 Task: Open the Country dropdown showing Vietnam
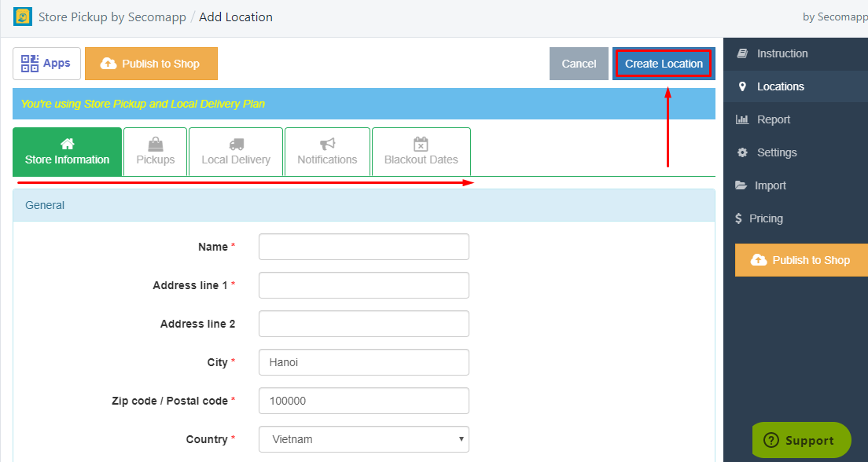click(364, 439)
